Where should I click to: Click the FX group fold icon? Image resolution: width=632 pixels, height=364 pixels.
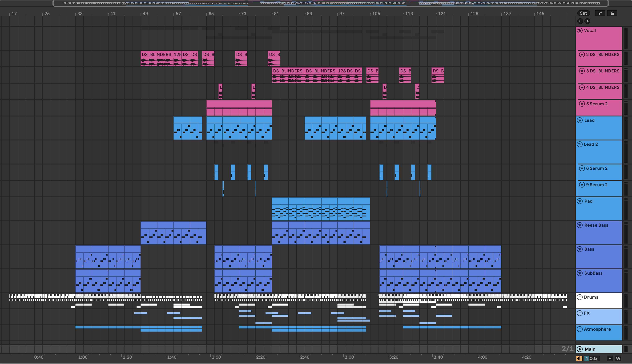tap(580, 313)
